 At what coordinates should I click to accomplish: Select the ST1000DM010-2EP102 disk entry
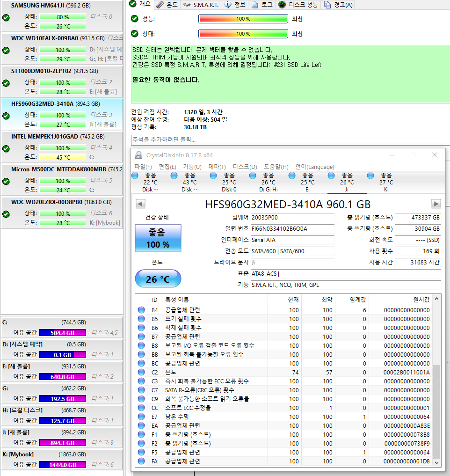point(62,81)
